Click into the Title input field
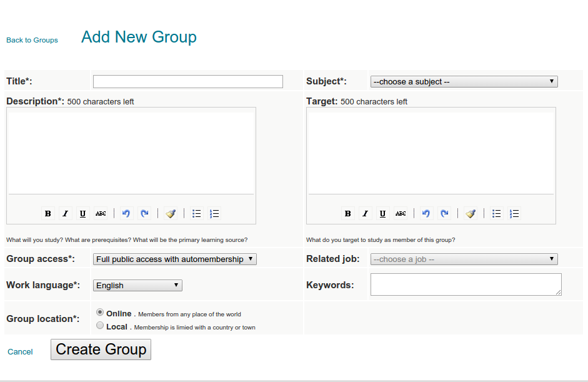 (x=187, y=82)
